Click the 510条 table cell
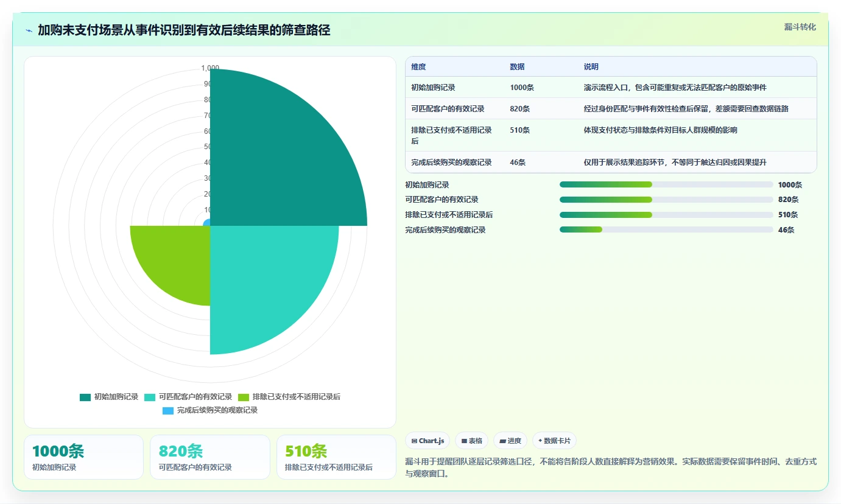The width and height of the screenshot is (841, 504). 541,136
